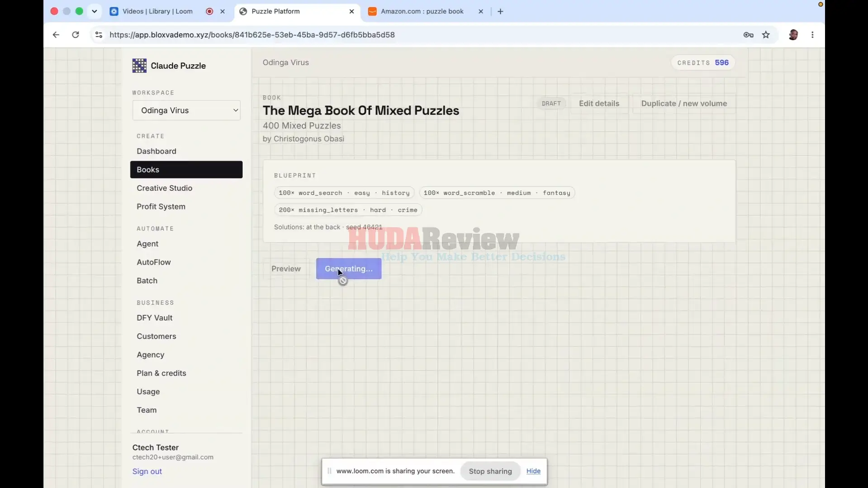Click the Claude Puzzle grid logo icon
The height and width of the screenshot is (488, 868).
click(139, 66)
